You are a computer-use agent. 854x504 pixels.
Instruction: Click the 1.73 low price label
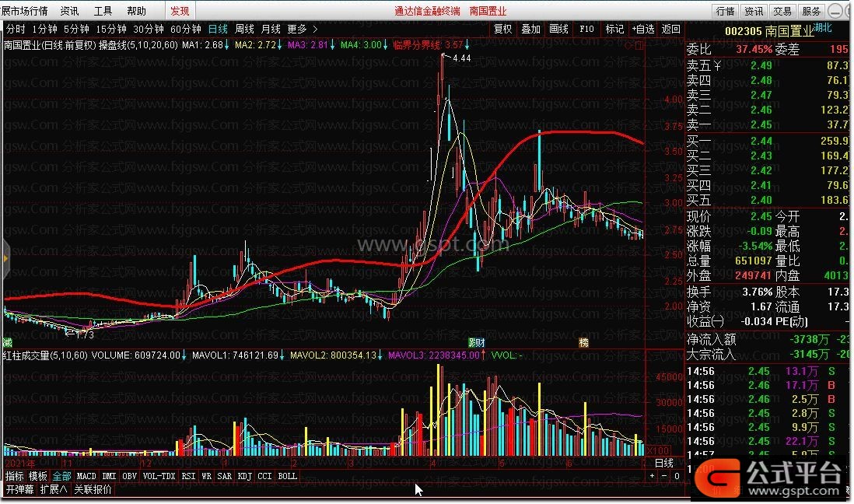[x=85, y=334]
